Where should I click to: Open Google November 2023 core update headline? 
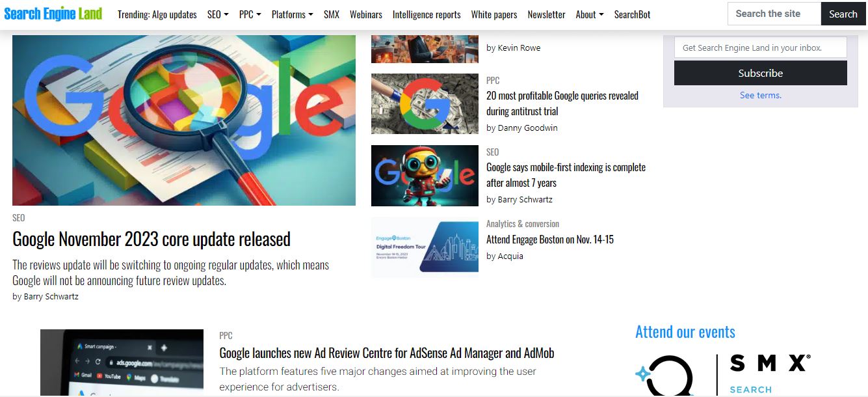(x=151, y=239)
